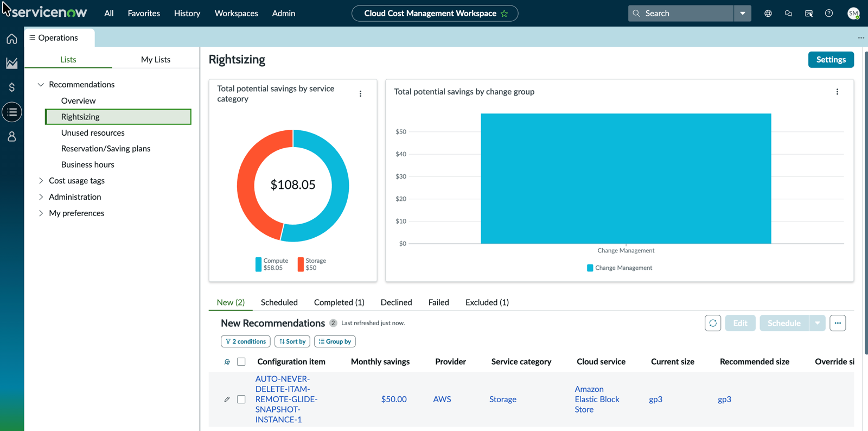This screenshot has width=868, height=431.
Task: Open the dollar sign cost icon in the sidebar
Action: click(x=12, y=87)
